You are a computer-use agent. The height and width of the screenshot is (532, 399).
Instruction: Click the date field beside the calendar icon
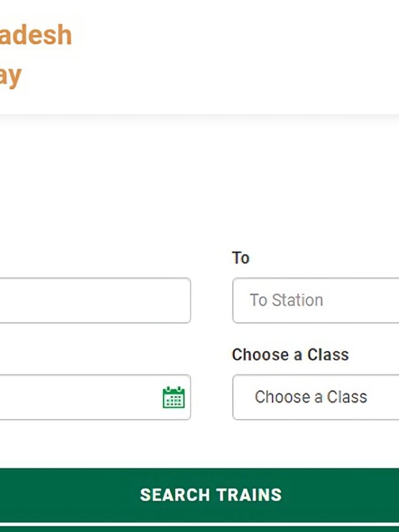pos(95,397)
